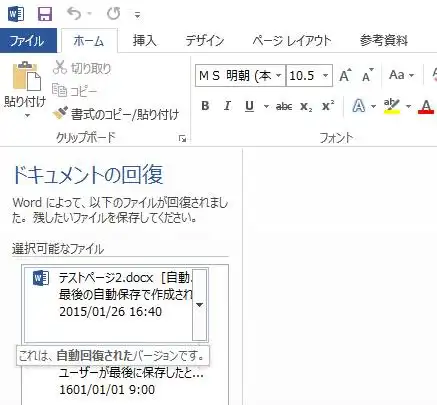Toggle subscript formatting
The image size is (437, 405).
click(306, 106)
